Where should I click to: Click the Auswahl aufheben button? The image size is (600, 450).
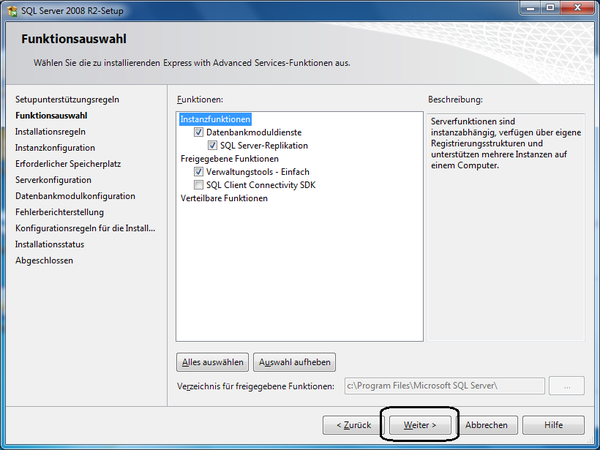(x=294, y=362)
